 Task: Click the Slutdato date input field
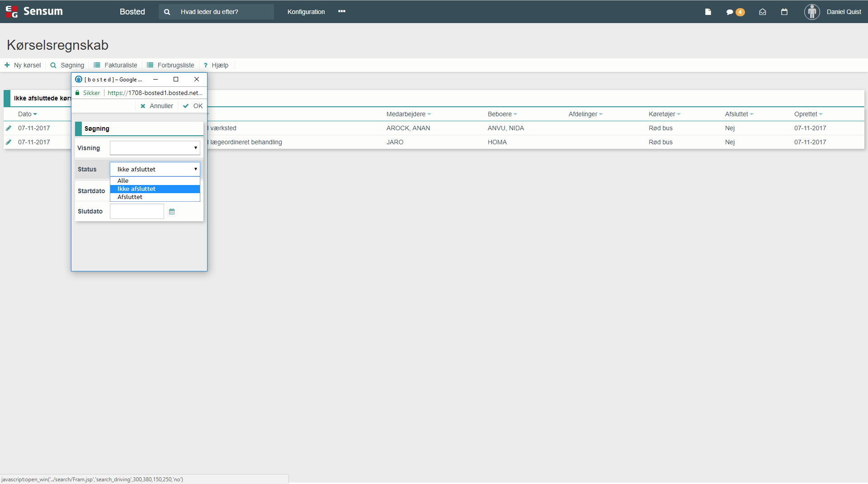tap(137, 211)
